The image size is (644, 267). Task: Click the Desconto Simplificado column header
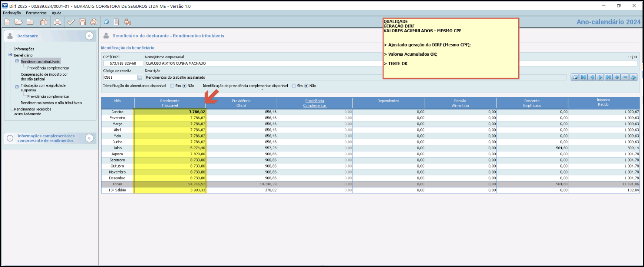532,103
